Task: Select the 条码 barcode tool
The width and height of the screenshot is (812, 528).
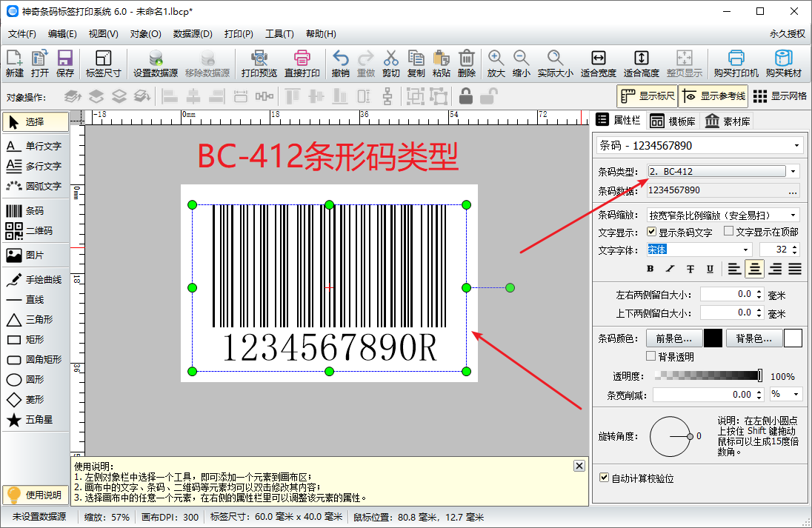Action: [x=36, y=211]
